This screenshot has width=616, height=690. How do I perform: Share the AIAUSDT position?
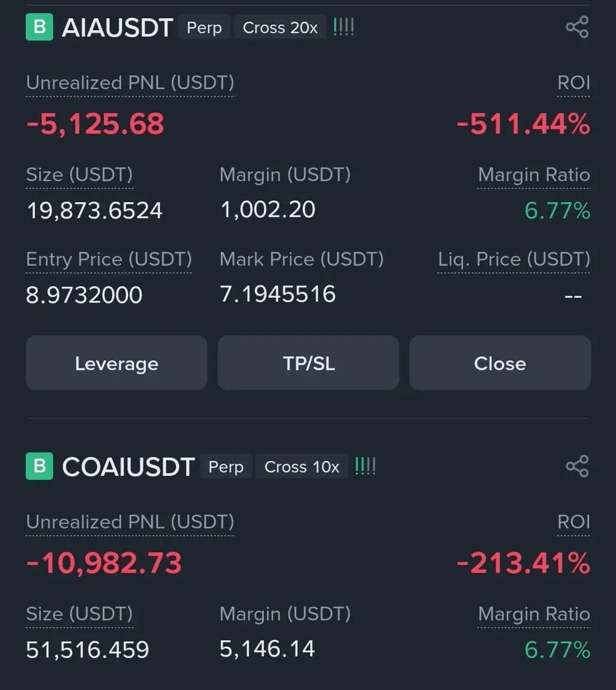(x=577, y=27)
